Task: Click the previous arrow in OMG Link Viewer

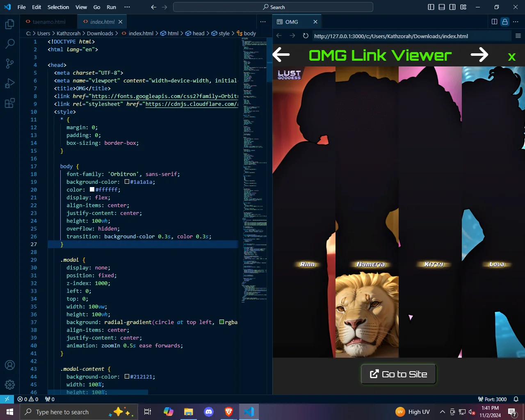Action: (281, 55)
